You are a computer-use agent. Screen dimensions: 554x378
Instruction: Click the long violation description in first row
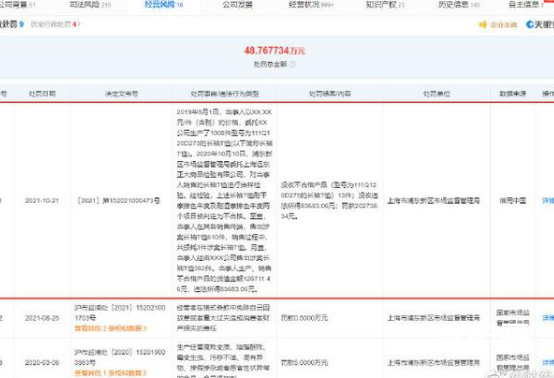click(x=224, y=200)
